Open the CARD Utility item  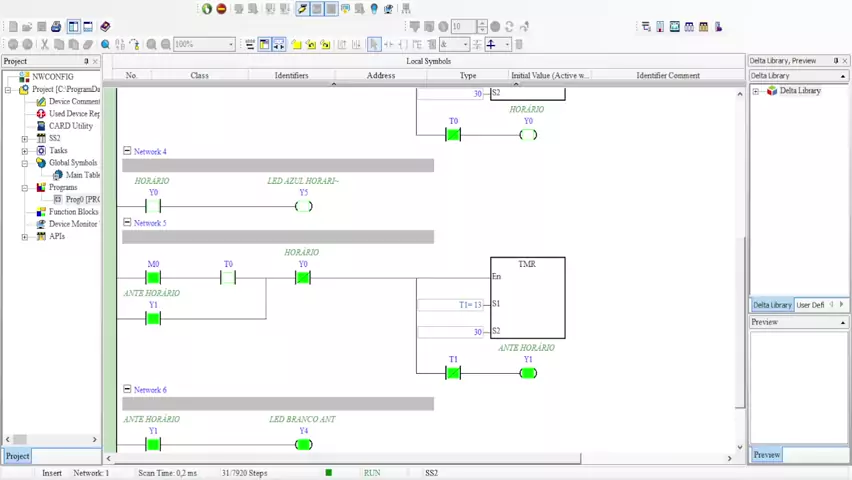(70, 126)
